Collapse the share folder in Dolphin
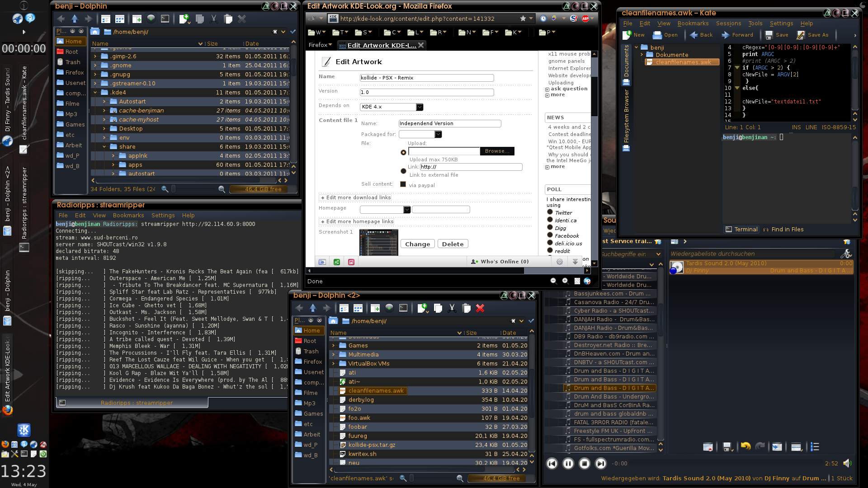Image resolution: width=868 pixels, height=488 pixels. click(x=104, y=147)
